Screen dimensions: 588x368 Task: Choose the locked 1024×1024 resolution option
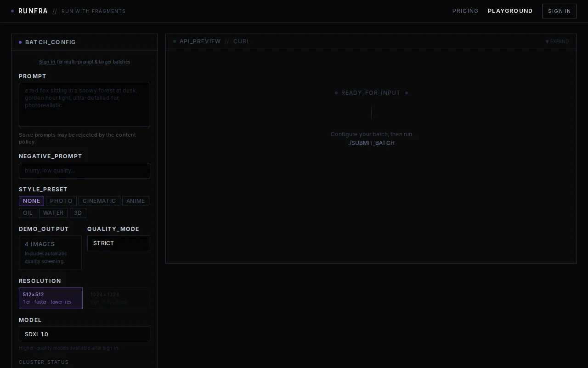coord(118,298)
